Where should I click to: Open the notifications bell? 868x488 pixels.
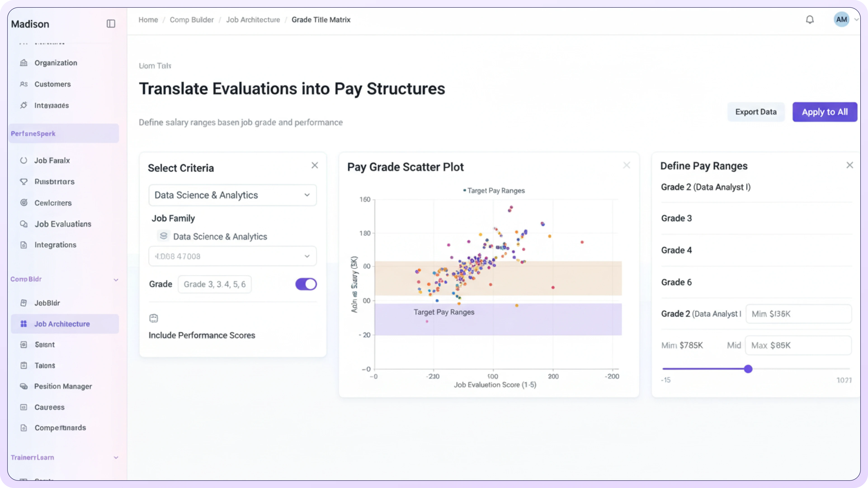coord(810,20)
